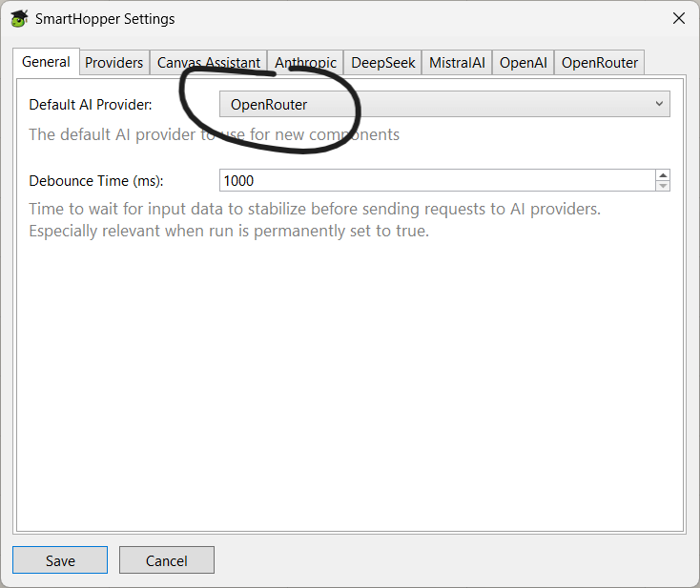Close the SmartHopper Settings dialog
The image size is (700, 588).
679,18
